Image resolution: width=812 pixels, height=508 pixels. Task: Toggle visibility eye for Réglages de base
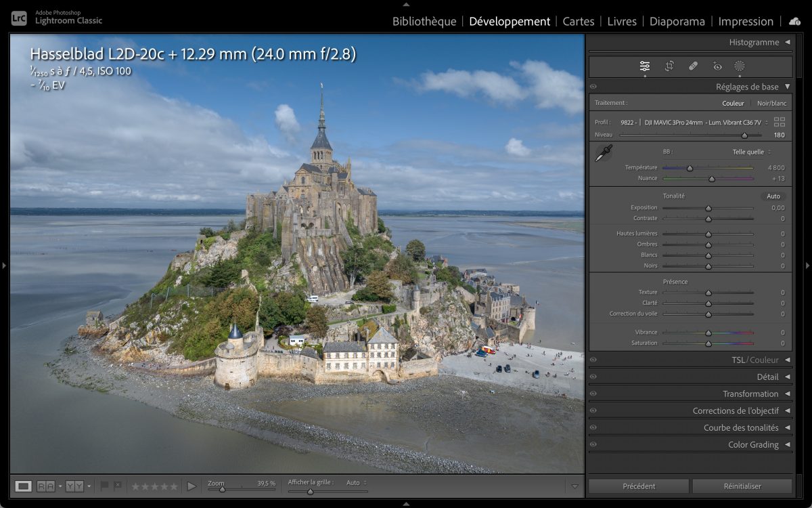(593, 87)
